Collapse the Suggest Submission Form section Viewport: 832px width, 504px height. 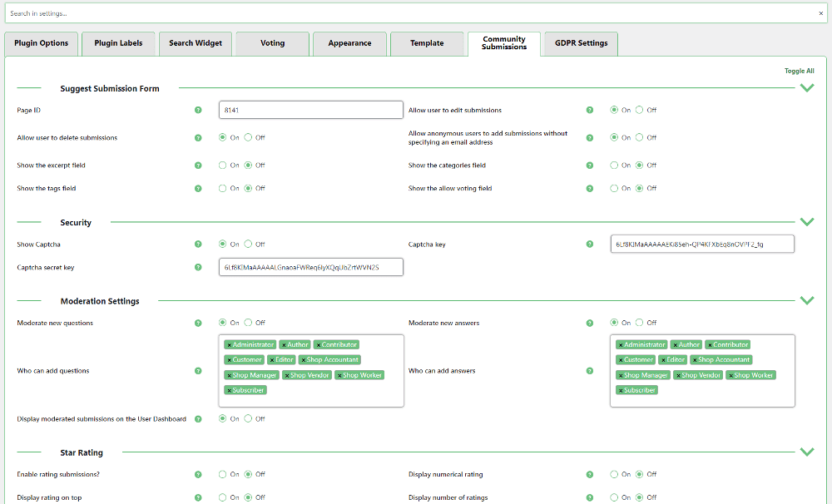tap(806, 88)
